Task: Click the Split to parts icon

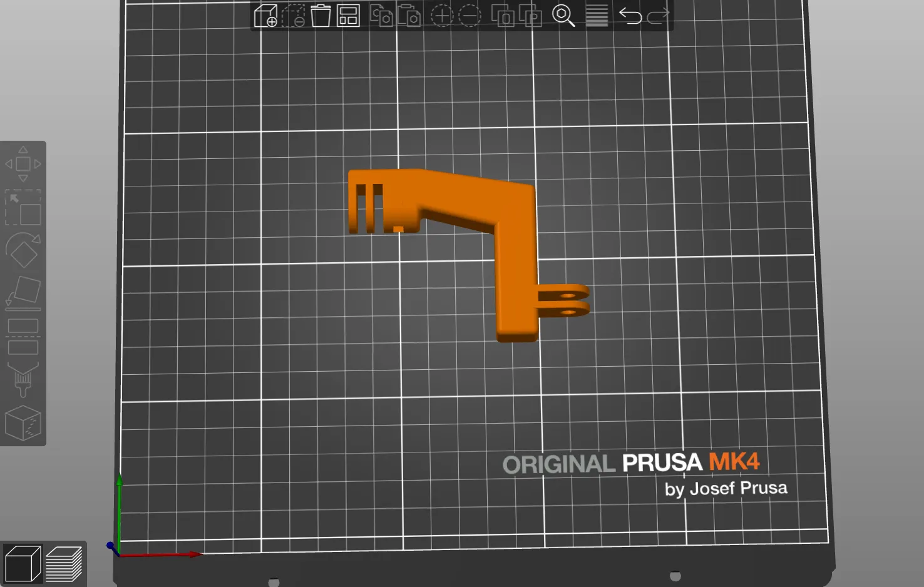Action: click(530, 15)
